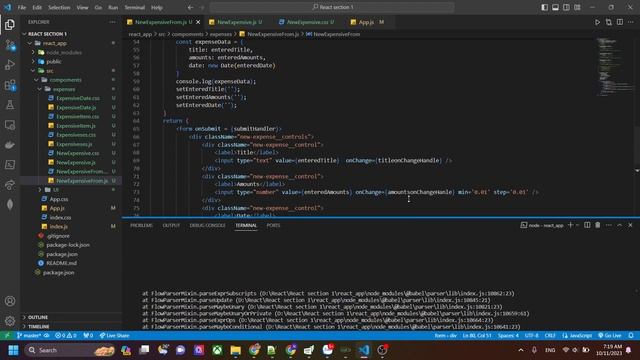Viewport: 640px width, 360px height.
Task: Toggle the bottom panel layout icon
Action: point(556,7)
